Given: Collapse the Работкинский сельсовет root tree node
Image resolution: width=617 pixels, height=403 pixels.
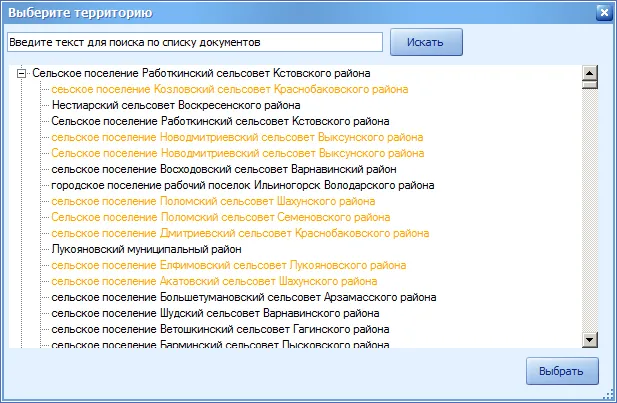Looking at the screenshot, I should (22, 74).
